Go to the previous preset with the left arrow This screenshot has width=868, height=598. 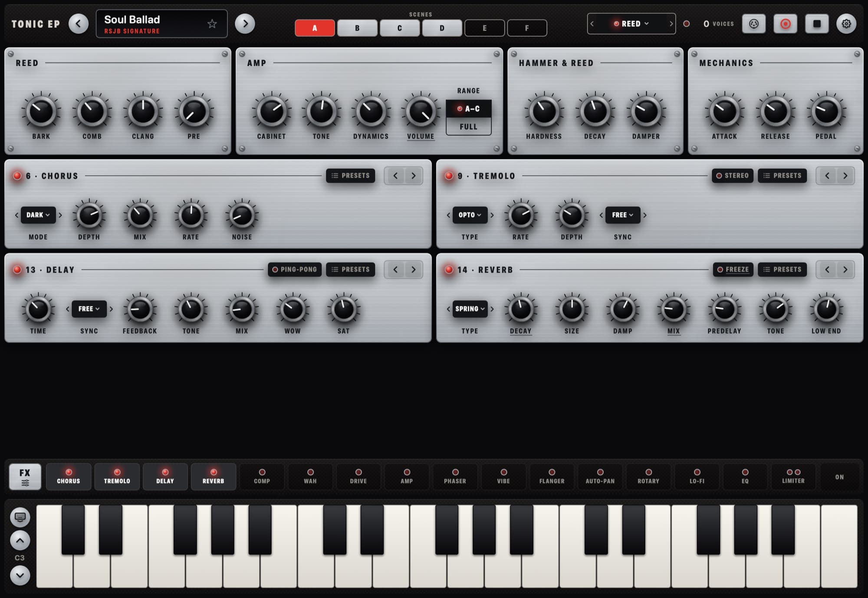(x=79, y=23)
